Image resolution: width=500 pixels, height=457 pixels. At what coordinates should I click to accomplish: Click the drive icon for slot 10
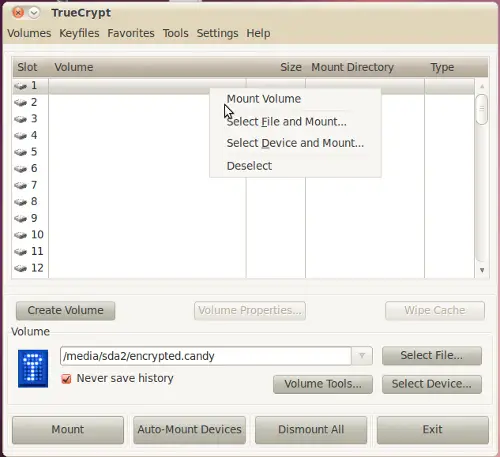pos(21,235)
